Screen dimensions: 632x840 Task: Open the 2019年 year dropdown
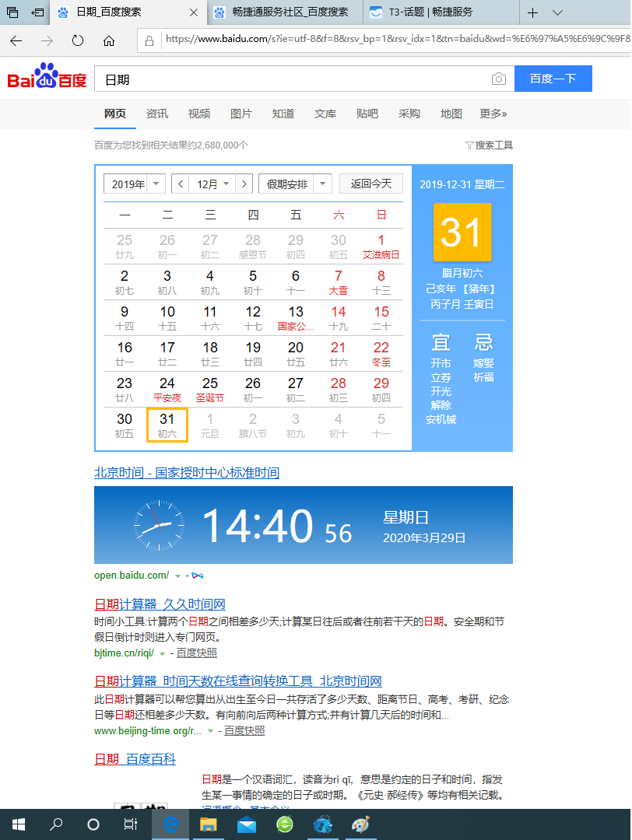click(135, 184)
